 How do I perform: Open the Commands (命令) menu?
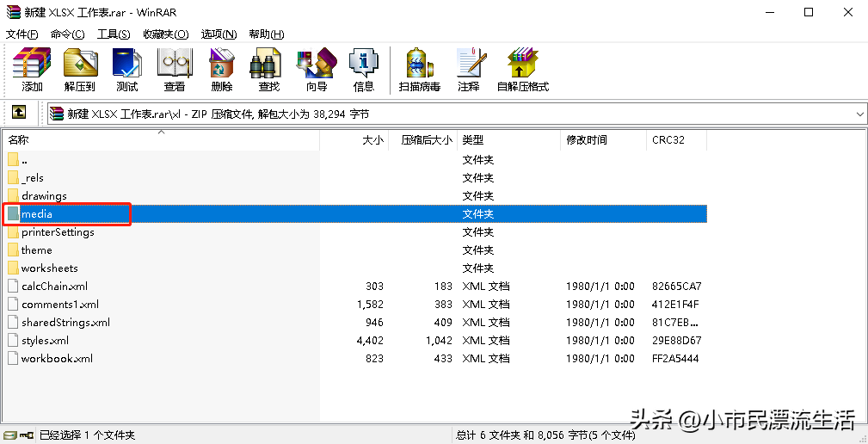(68, 34)
